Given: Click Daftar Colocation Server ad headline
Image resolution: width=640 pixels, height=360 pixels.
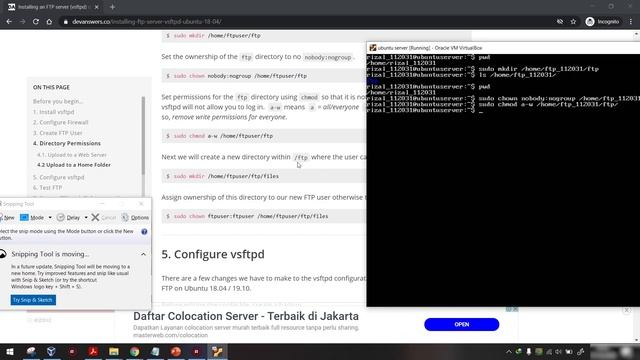Looking at the screenshot, I should pyautogui.click(x=246, y=316).
